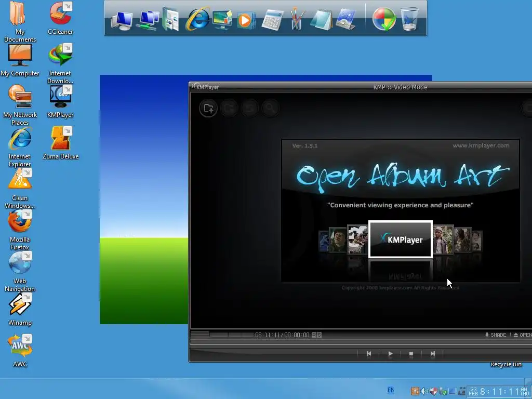
Task: Launch Internet Explorer from the top dock
Action: [x=197, y=19]
